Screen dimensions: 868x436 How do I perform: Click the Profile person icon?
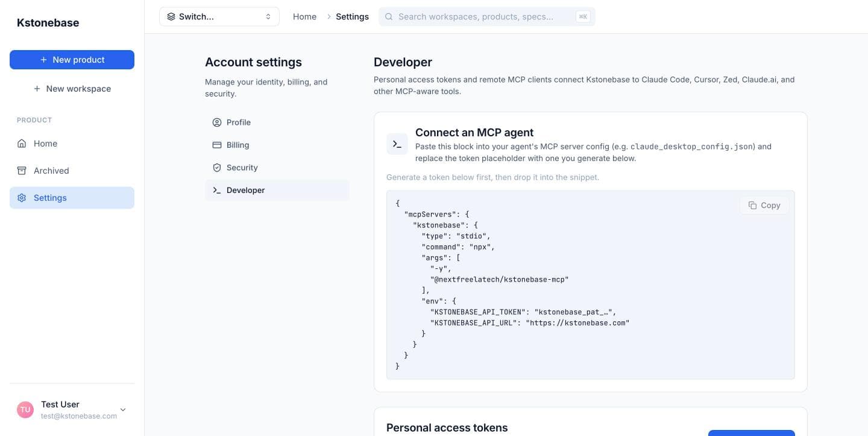click(x=217, y=122)
